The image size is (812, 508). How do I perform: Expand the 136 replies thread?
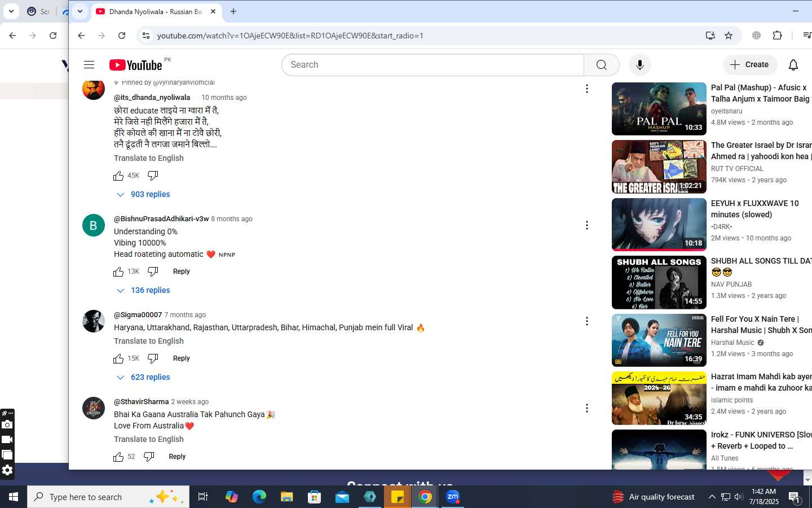(x=143, y=290)
